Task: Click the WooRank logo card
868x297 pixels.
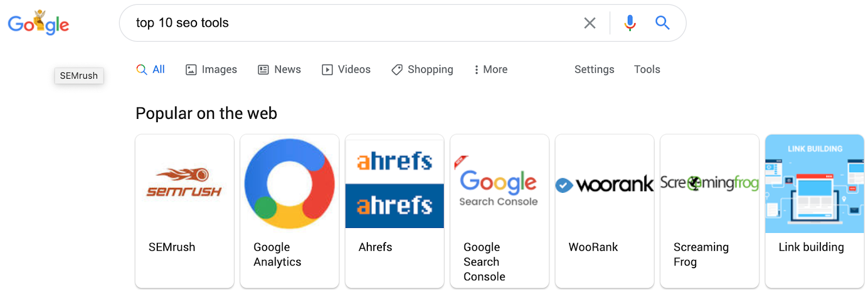Action: pyautogui.click(x=604, y=211)
